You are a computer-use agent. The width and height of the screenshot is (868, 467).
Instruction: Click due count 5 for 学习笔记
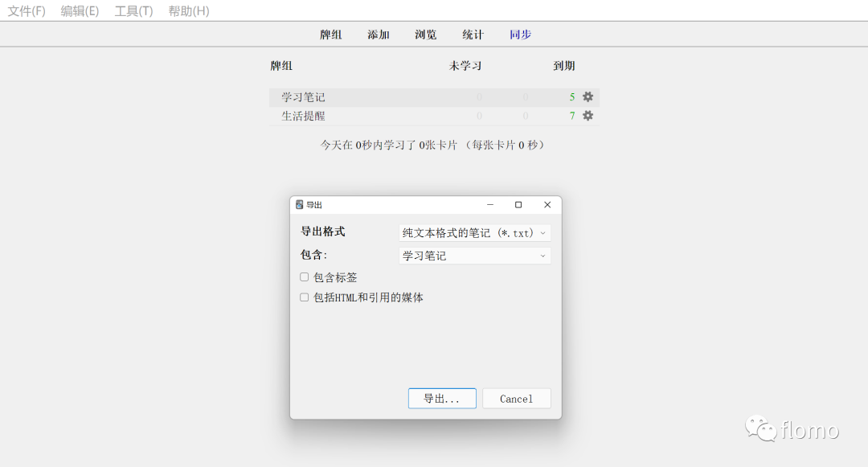(572, 97)
